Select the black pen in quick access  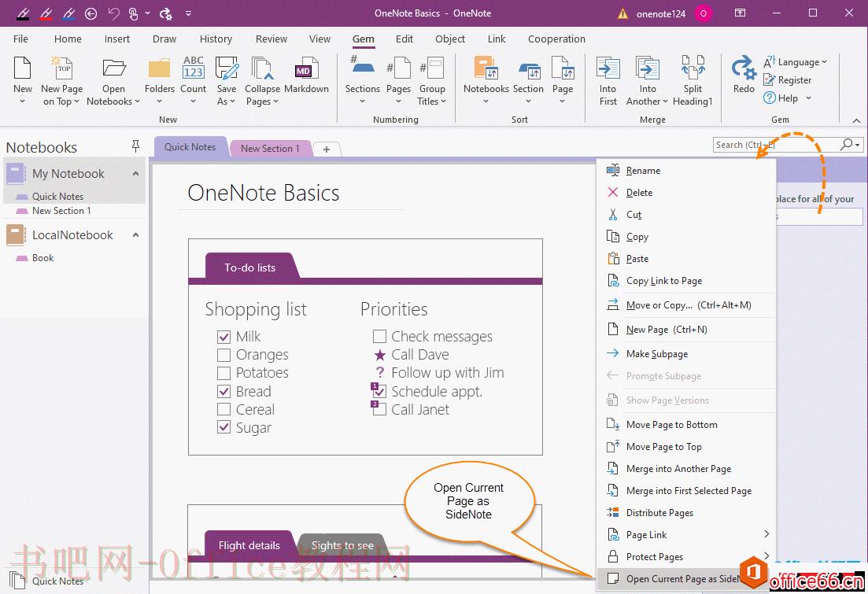point(23,13)
